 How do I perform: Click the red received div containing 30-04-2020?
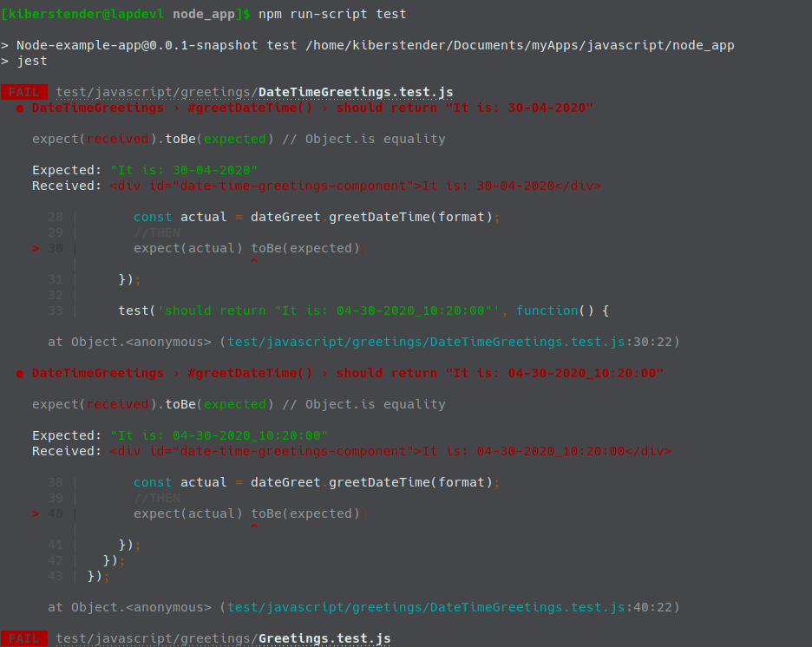click(356, 186)
